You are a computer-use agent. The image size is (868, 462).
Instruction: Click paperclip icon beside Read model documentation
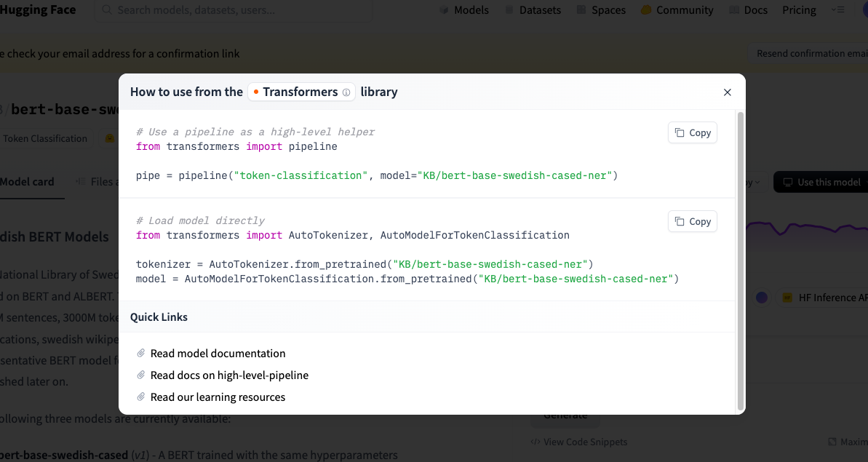pyautogui.click(x=141, y=353)
